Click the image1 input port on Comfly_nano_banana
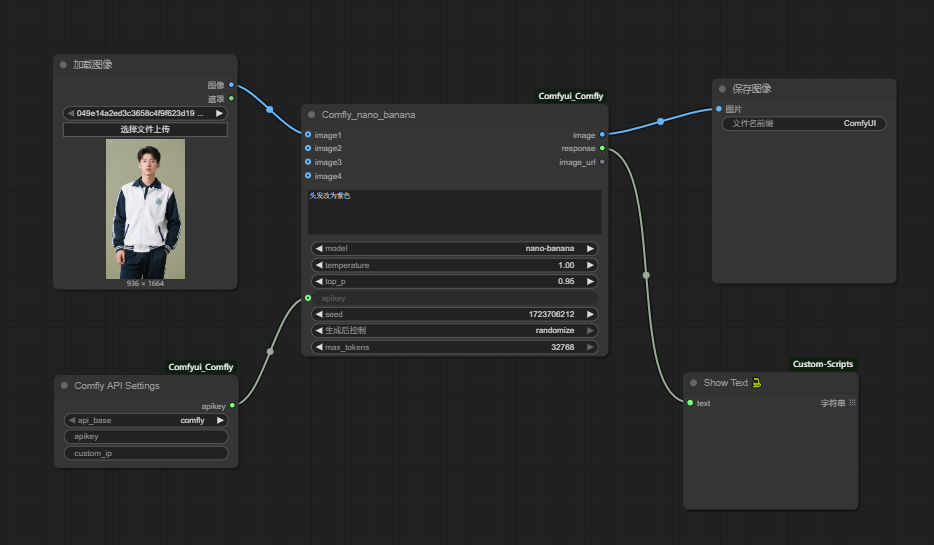 pos(308,135)
